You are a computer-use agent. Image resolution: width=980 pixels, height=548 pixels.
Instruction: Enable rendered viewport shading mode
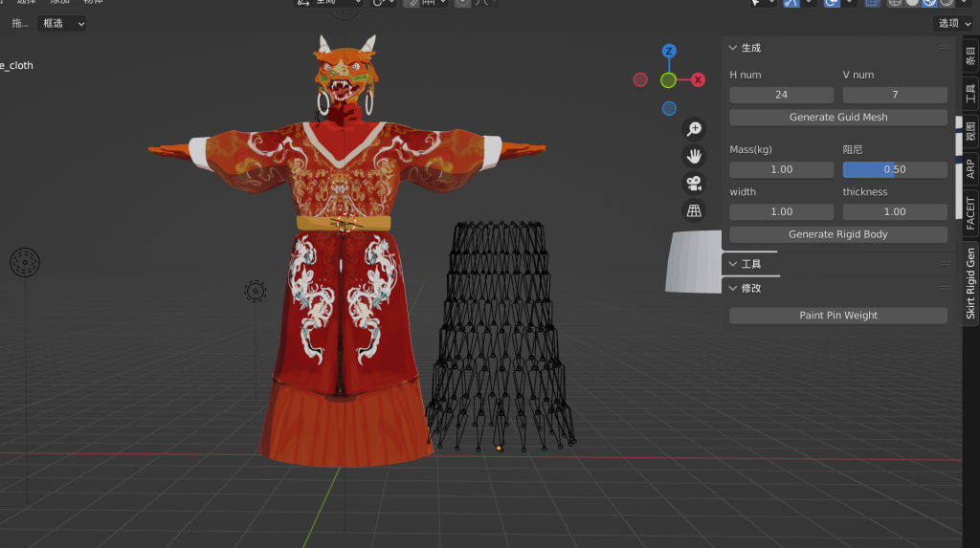[x=947, y=2]
